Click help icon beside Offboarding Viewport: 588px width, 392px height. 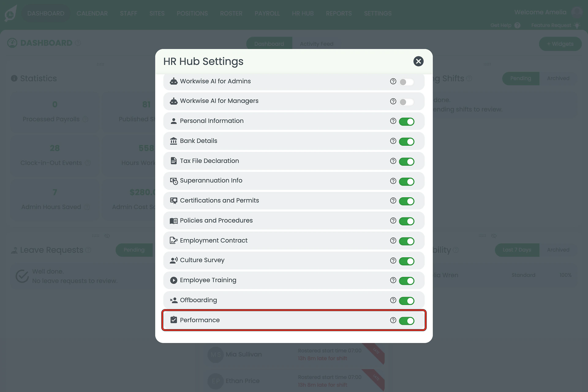(393, 300)
